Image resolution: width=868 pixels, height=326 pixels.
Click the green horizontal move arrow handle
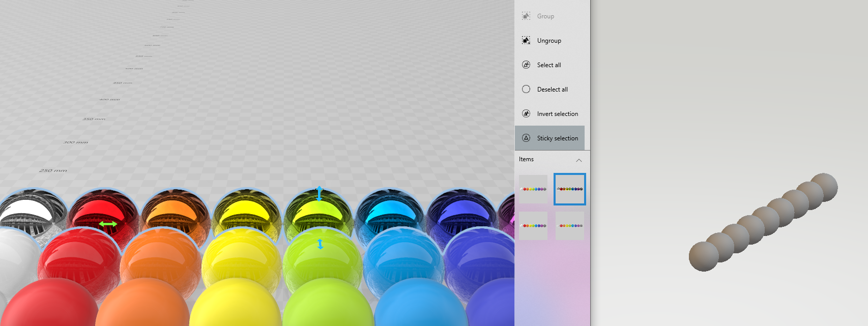point(108,224)
